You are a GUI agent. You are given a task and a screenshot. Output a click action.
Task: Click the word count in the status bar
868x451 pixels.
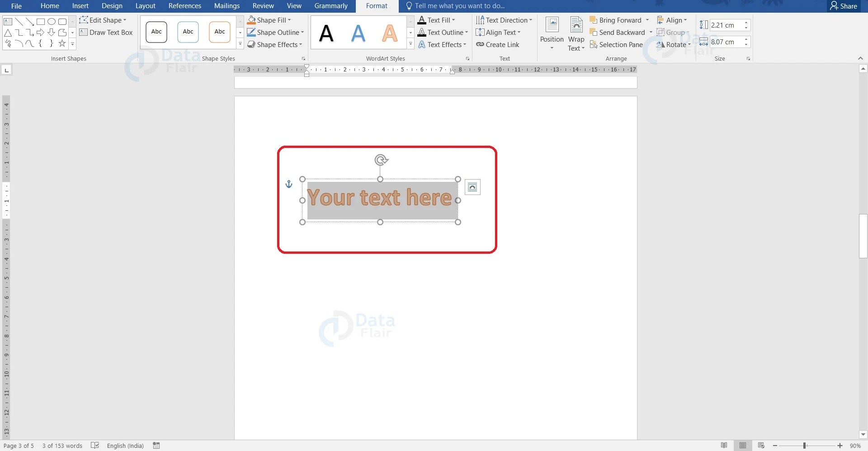point(61,446)
